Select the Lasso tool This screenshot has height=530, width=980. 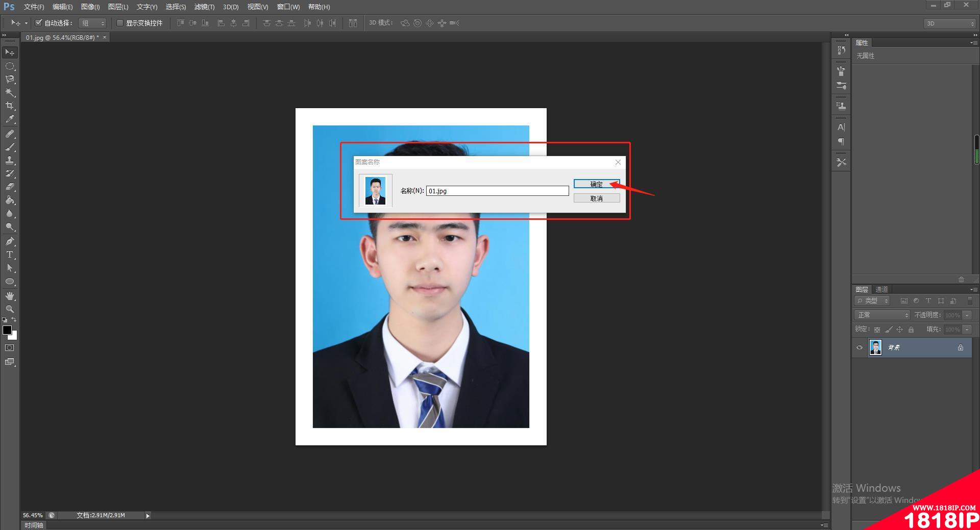pyautogui.click(x=10, y=79)
